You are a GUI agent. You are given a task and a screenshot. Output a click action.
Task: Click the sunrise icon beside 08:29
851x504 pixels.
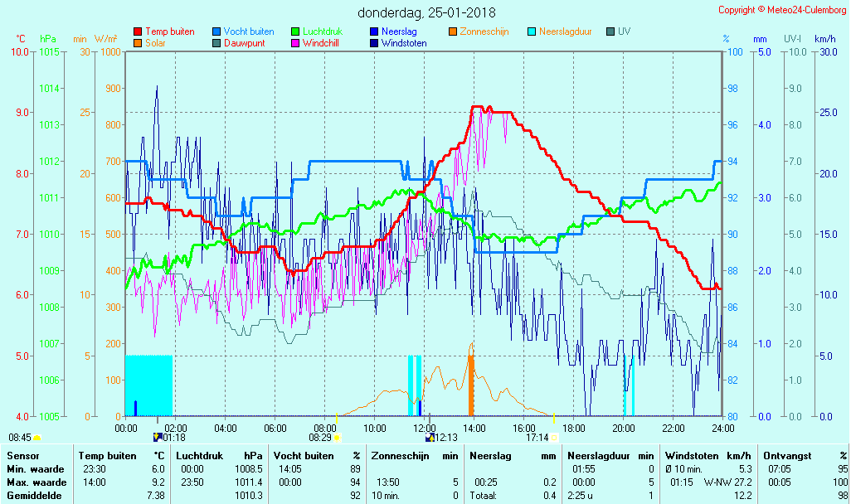pos(338,437)
